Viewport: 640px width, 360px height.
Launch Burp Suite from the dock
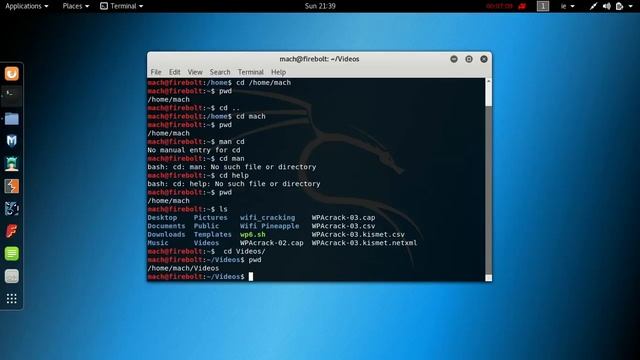pos(11,186)
